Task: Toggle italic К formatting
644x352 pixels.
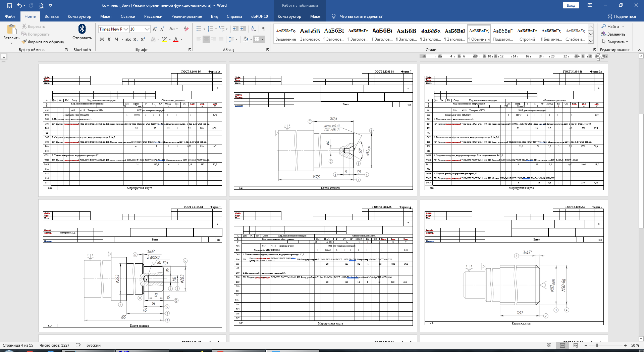Action: [x=109, y=39]
